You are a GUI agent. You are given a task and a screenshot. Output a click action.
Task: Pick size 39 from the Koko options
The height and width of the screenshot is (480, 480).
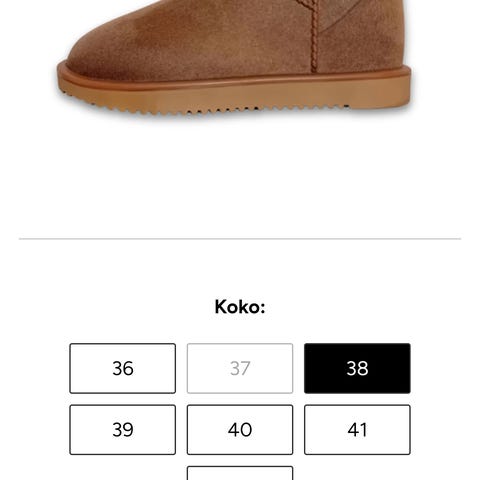point(123,430)
